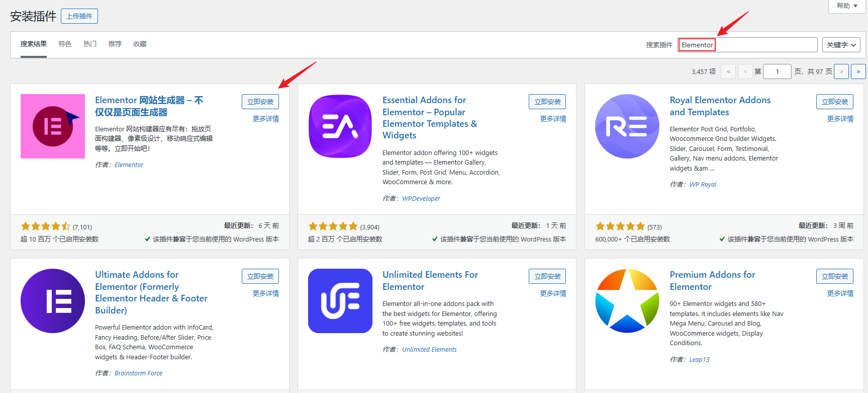Viewport: 868px width, 393px height.
Task: Install Ultimate Addons for Elementor
Action: [x=260, y=276]
